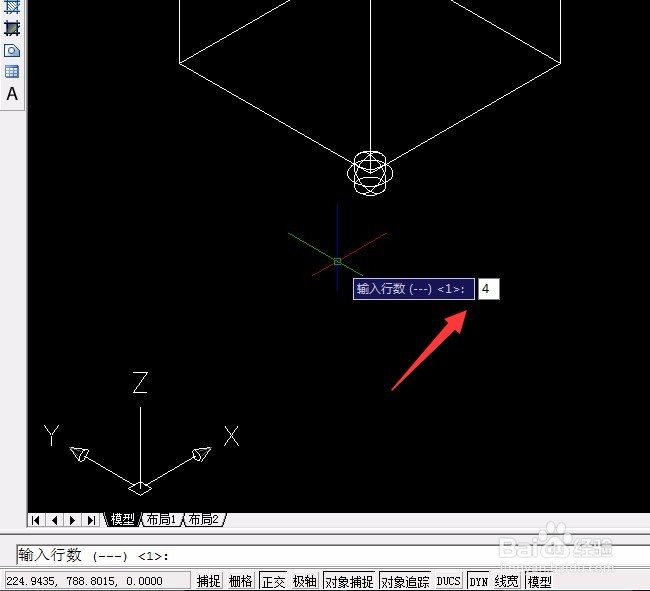The image size is (650, 591).
Task: Jump to the last layout tab arrow
Action: click(91, 520)
